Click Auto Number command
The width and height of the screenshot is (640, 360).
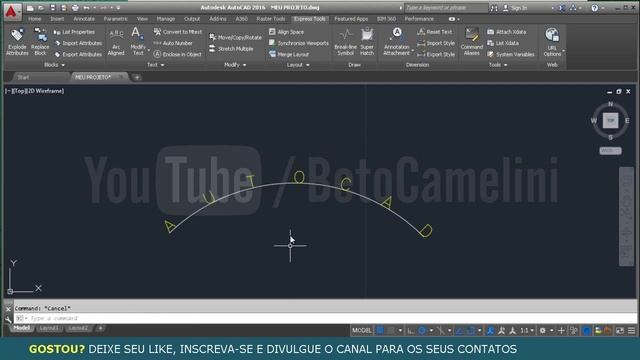click(173, 43)
